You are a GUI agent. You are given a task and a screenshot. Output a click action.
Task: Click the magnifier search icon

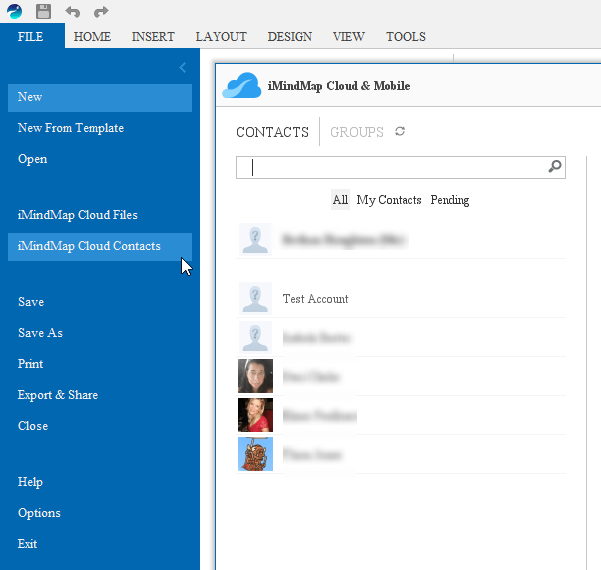coord(555,166)
